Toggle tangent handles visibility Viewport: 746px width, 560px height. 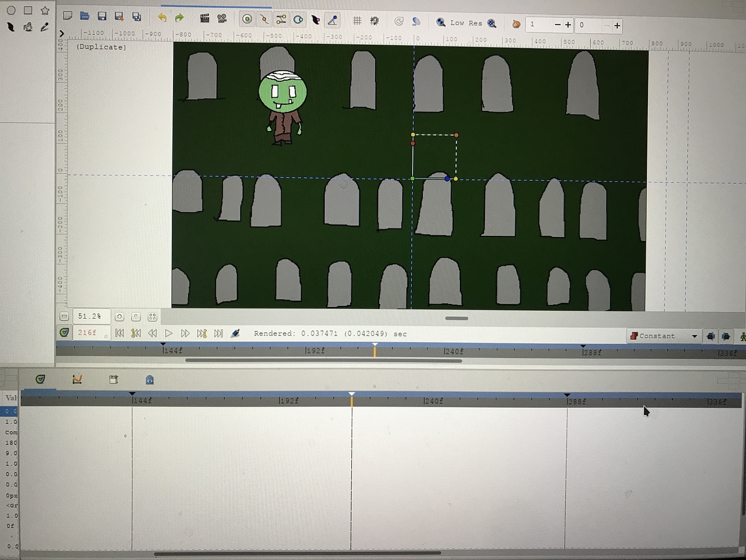pos(281,20)
